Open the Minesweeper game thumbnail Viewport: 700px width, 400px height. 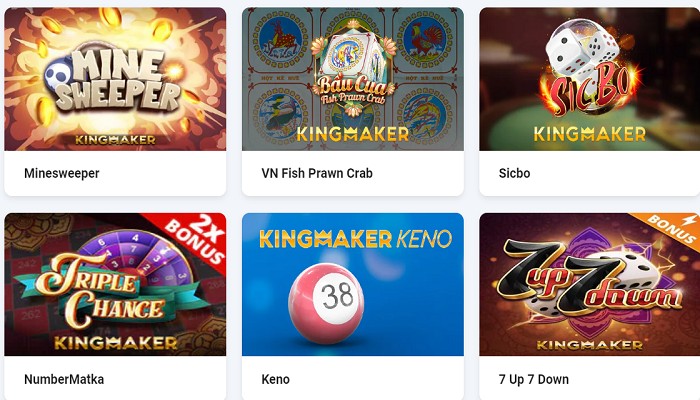pos(115,79)
